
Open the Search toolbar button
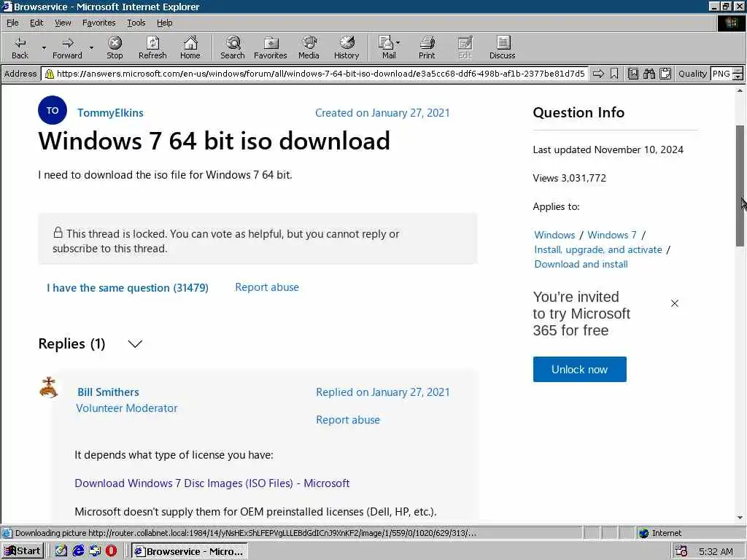pyautogui.click(x=233, y=47)
